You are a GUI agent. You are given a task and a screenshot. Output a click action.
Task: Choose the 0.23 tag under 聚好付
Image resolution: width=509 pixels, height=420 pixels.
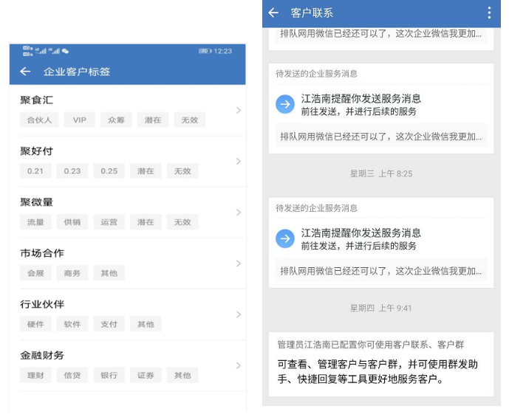[72, 171]
